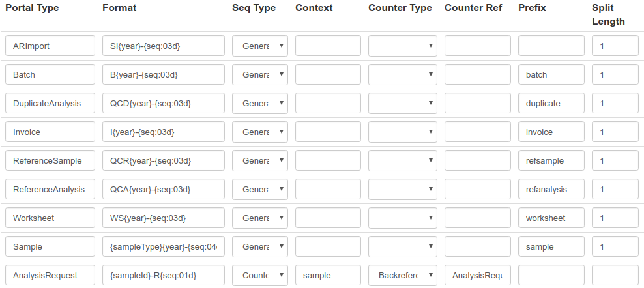Click the ReferenceAnalysis Counter Ref field
Image resolution: width=644 pixels, height=288 pixels.
coord(477,190)
